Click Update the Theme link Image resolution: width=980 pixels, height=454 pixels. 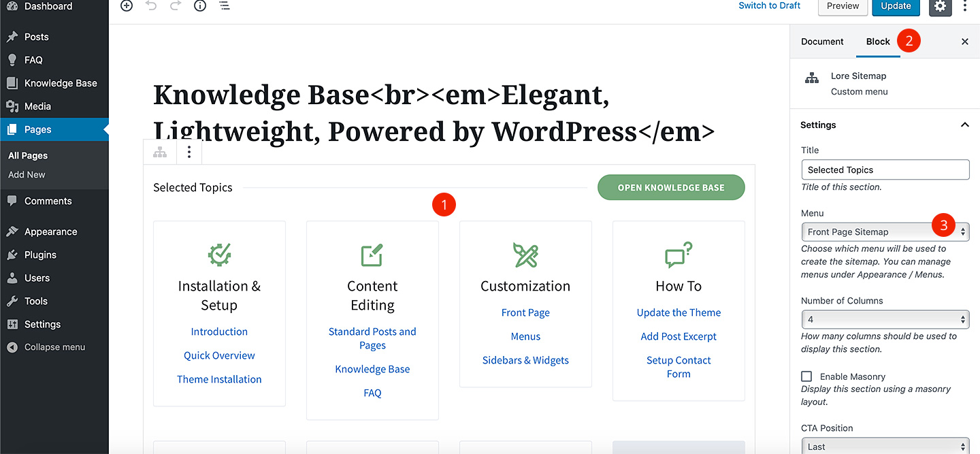point(679,312)
